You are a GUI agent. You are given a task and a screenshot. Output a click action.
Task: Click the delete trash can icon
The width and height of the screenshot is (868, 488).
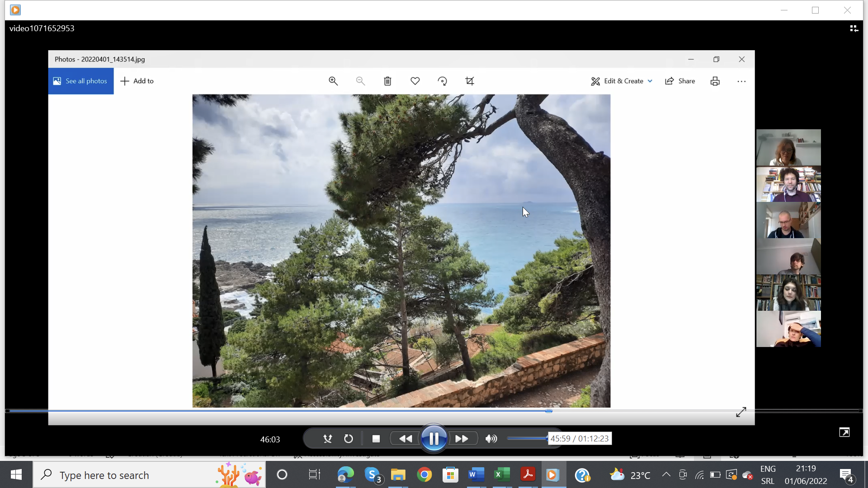point(387,81)
